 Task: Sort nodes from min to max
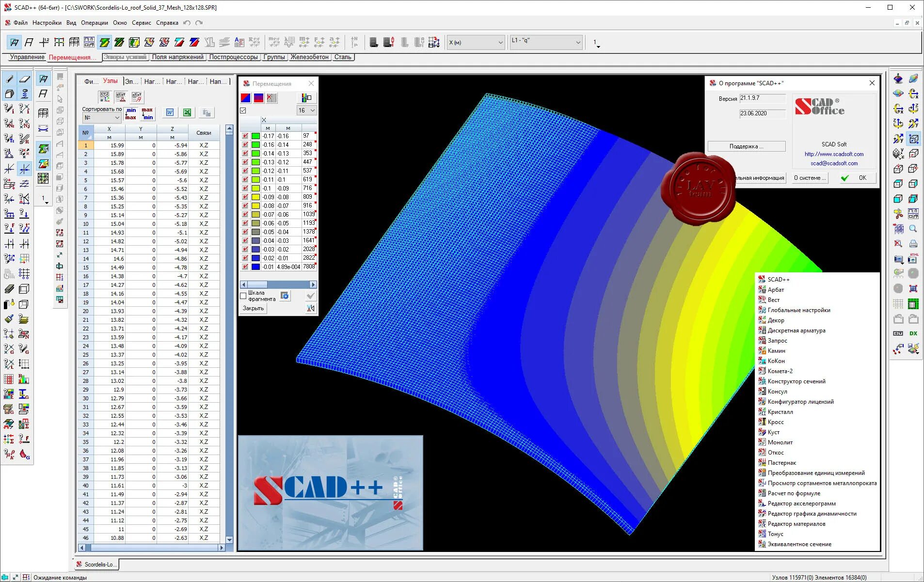131,113
